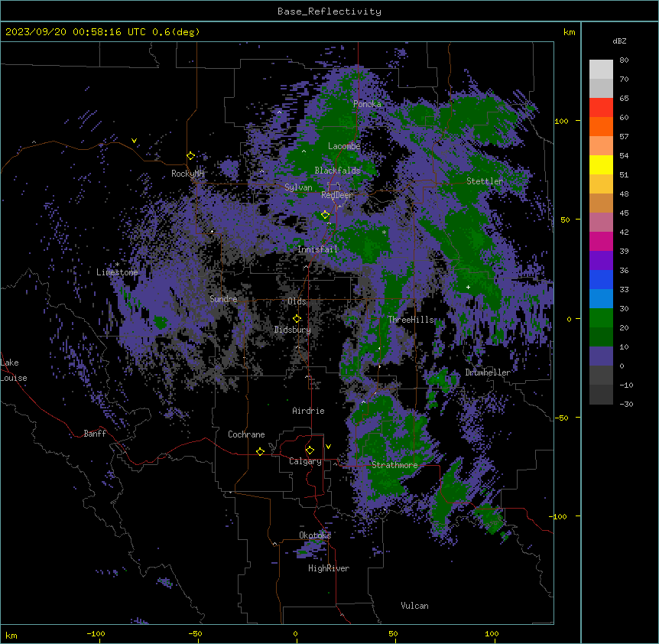Click the white asterisk marker above Limestone
This screenshot has height=644, width=659.
coord(117,264)
